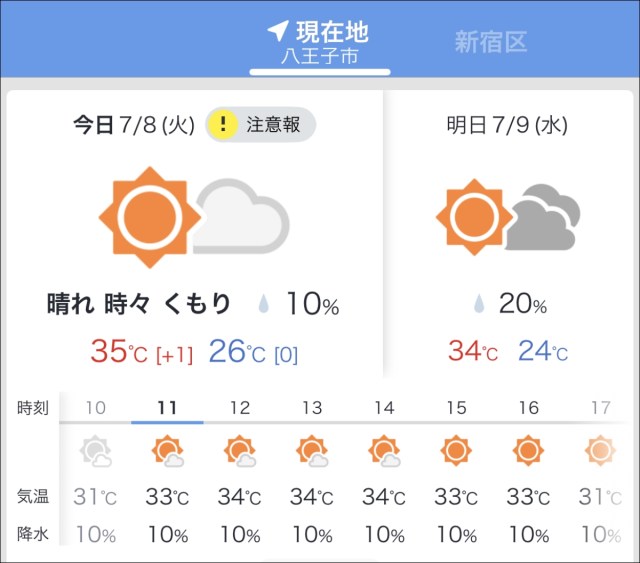Viewport: 640px width, 563px height.
Task: Select the 16 o'clock hour column
Action: tap(528, 408)
